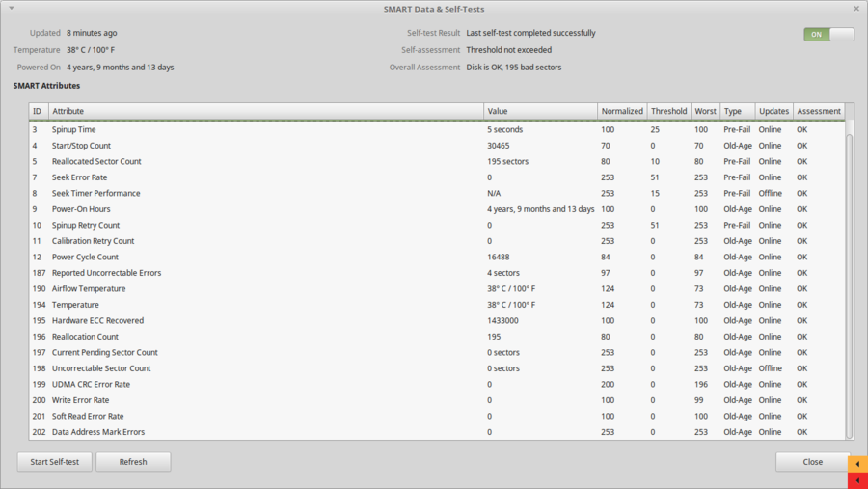Click the value '30465'

(x=499, y=146)
